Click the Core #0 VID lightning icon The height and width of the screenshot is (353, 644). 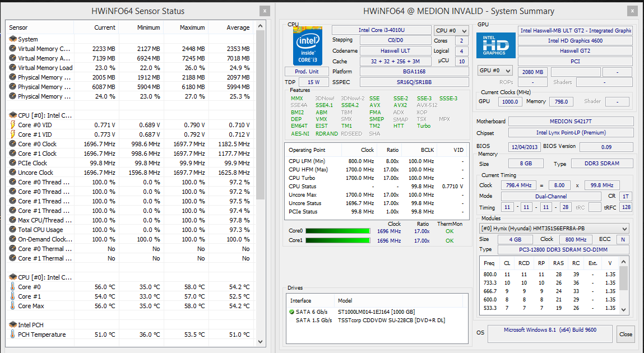pos(13,125)
